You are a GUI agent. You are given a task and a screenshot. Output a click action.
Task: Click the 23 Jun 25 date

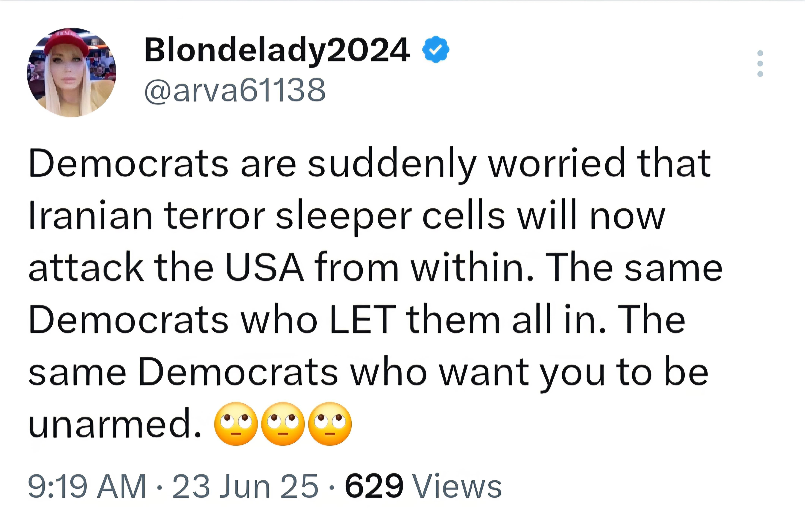(x=245, y=486)
